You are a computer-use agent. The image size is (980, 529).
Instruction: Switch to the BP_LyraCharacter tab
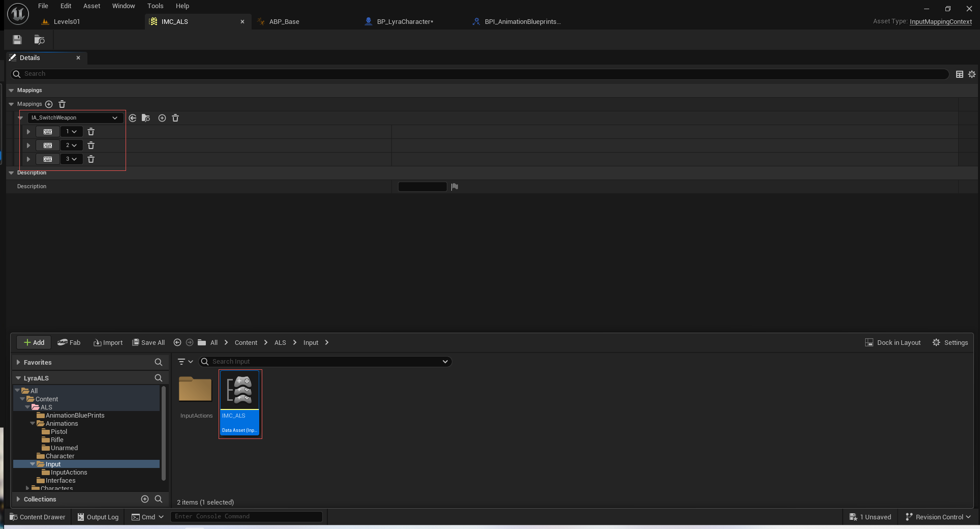405,22
